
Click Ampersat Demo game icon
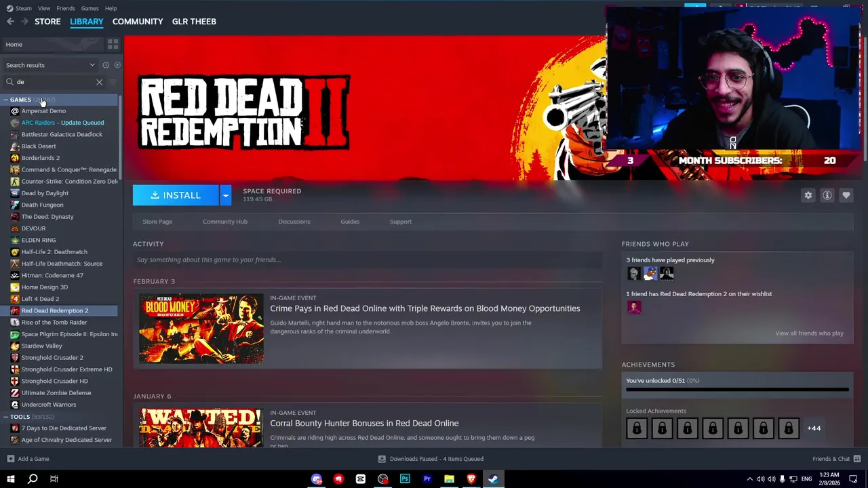[15, 111]
